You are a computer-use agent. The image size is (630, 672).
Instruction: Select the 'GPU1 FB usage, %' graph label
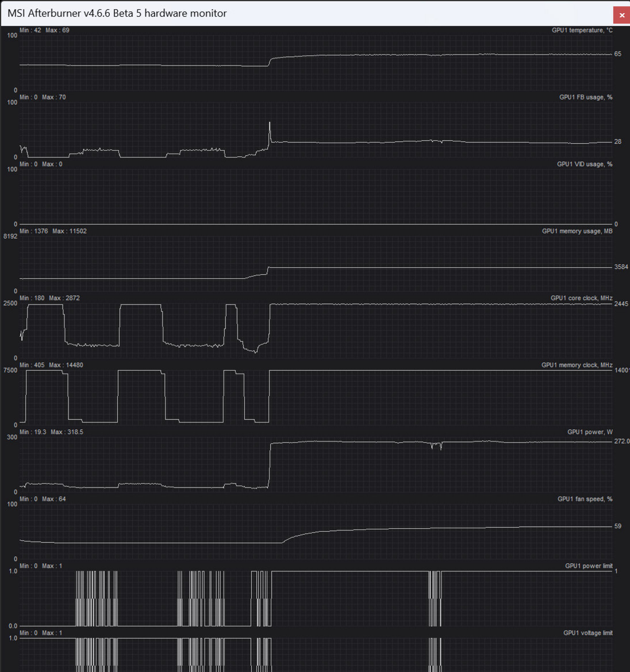585,97
